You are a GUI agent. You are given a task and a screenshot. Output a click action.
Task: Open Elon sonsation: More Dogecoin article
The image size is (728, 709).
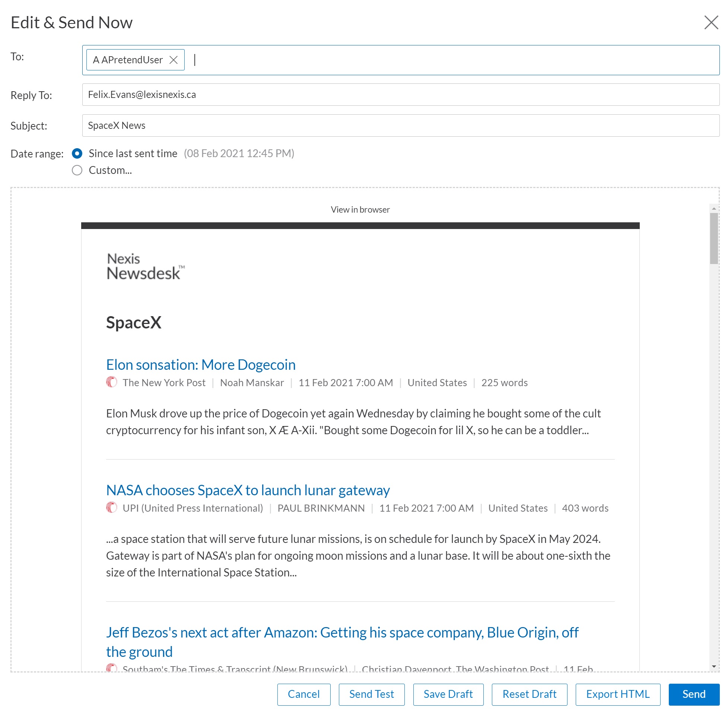coord(201,365)
